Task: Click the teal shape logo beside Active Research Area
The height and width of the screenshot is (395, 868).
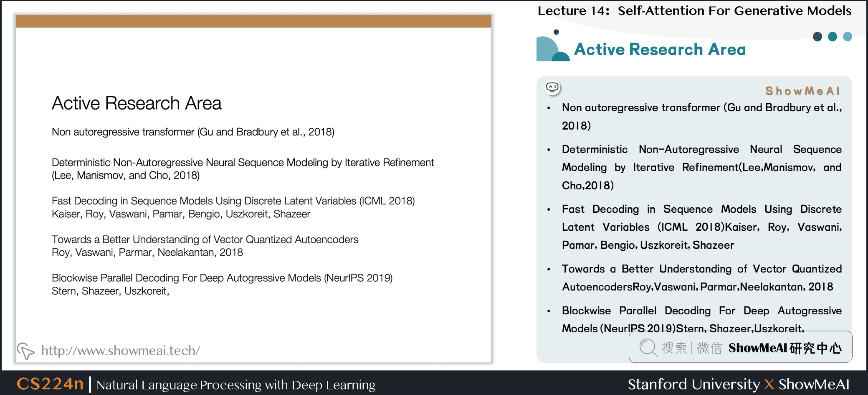Action: (553, 46)
